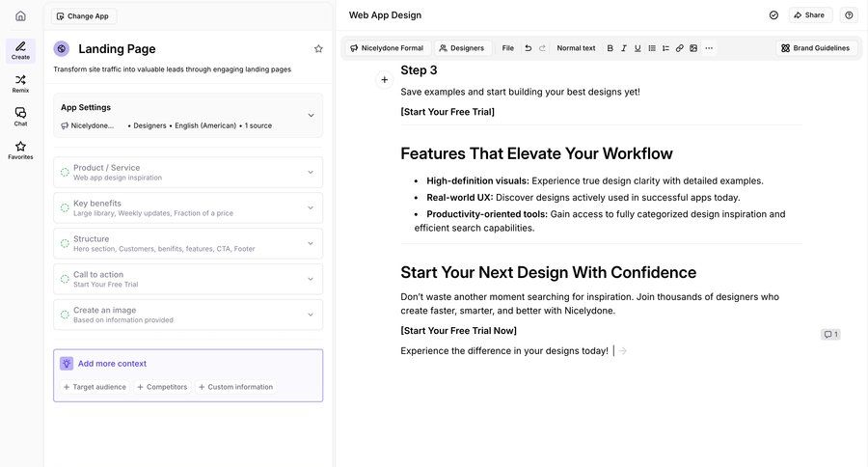Expand the Call to action field

tap(311, 279)
